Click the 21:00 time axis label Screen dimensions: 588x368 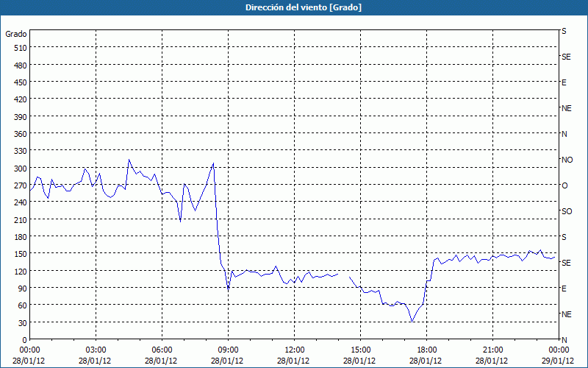pyautogui.click(x=492, y=350)
